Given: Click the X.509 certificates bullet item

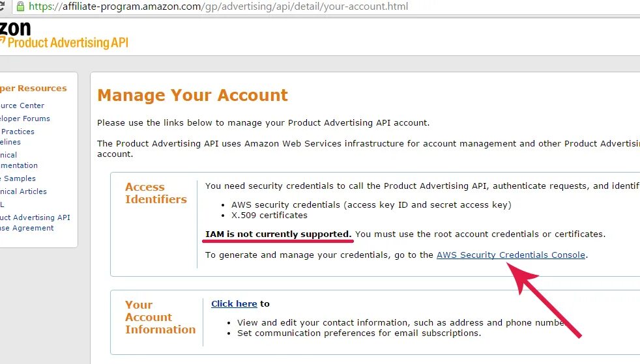Looking at the screenshot, I should click(x=269, y=215).
